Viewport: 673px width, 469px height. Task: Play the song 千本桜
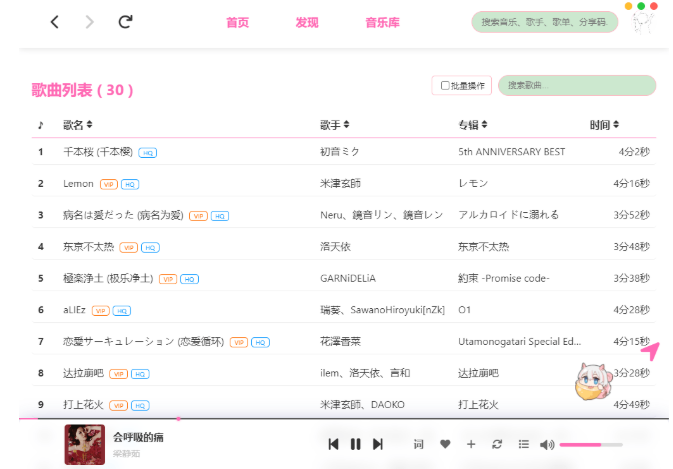pyautogui.click(x=98, y=152)
